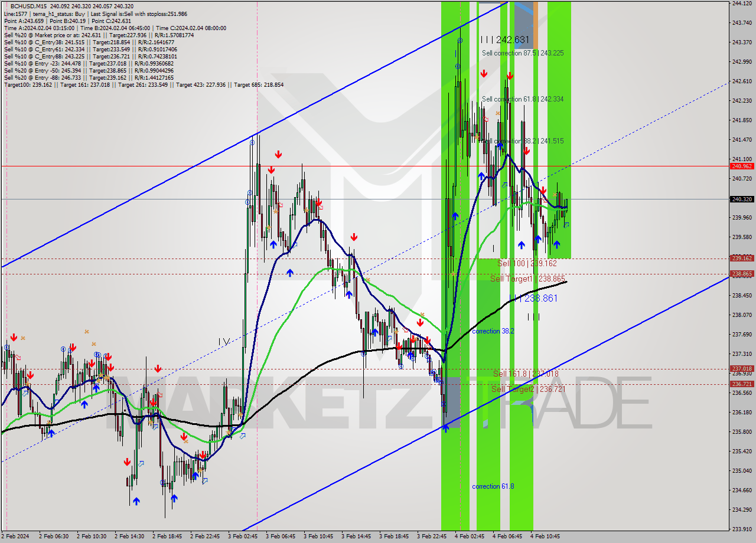Click the '2 Feb 14:30' time axis label

pyautogui.click(x=129, y=537)
